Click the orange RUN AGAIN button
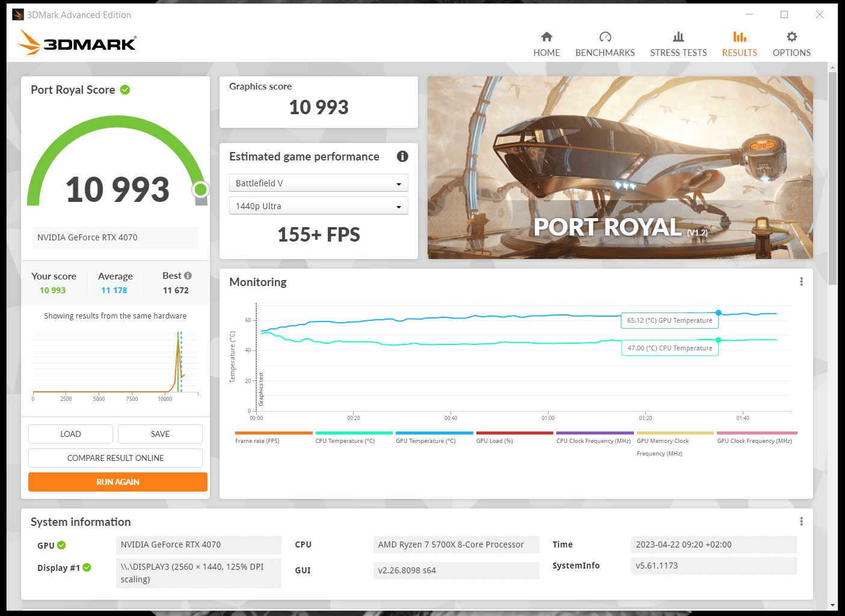Viewport: 845px width, 616px height. point(118,482)
